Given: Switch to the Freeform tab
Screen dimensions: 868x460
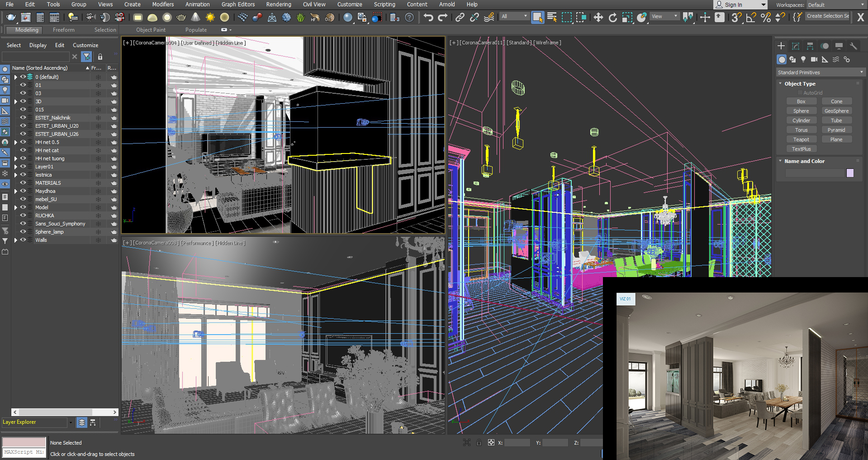Looking at the screenshot, I should (x=63, y=30).
